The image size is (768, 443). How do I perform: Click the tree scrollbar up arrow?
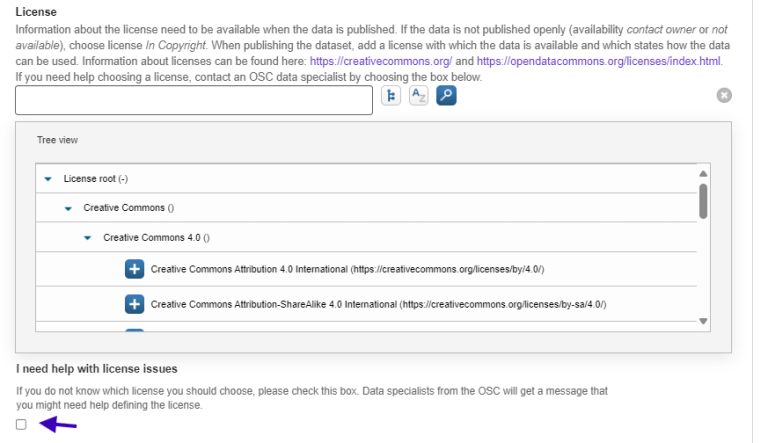pos(703,173)
